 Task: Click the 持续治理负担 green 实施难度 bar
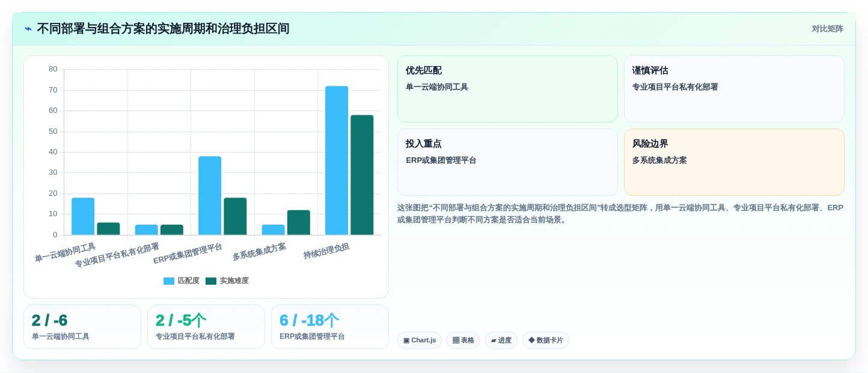click(x=362, y=175)
